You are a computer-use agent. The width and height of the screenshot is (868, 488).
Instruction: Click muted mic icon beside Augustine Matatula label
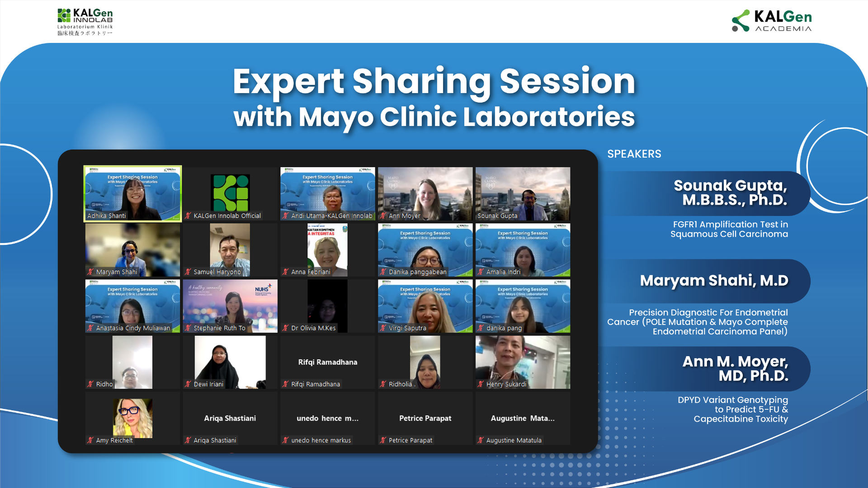tap(481, 440)
